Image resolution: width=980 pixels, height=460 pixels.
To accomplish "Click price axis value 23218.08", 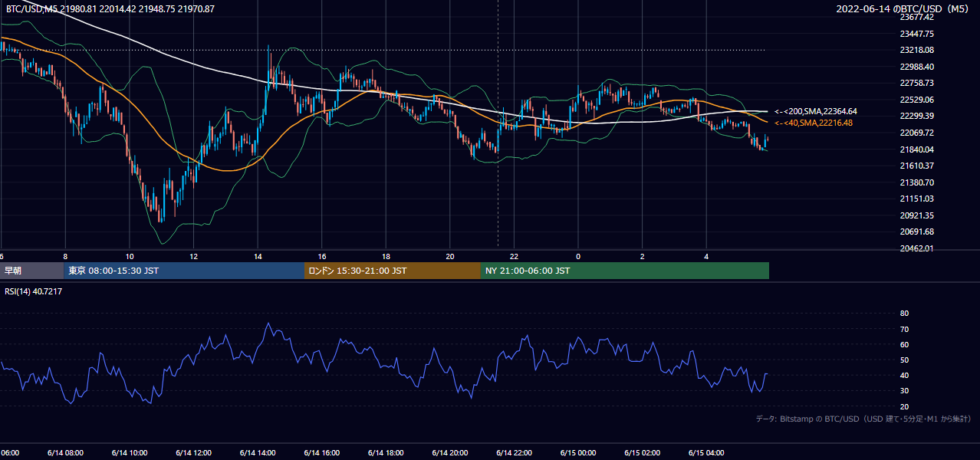I will click(916, 50).
